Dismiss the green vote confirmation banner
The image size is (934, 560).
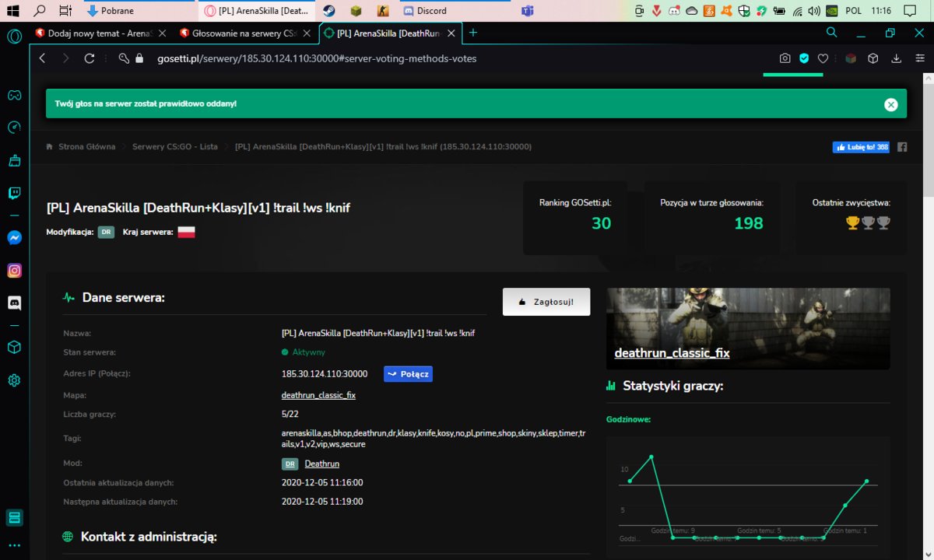tap(891, 104)
